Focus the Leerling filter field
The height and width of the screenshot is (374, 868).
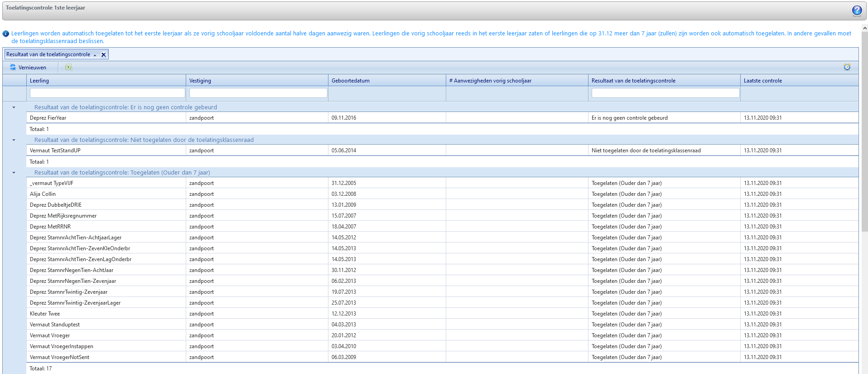pos(107,93)
